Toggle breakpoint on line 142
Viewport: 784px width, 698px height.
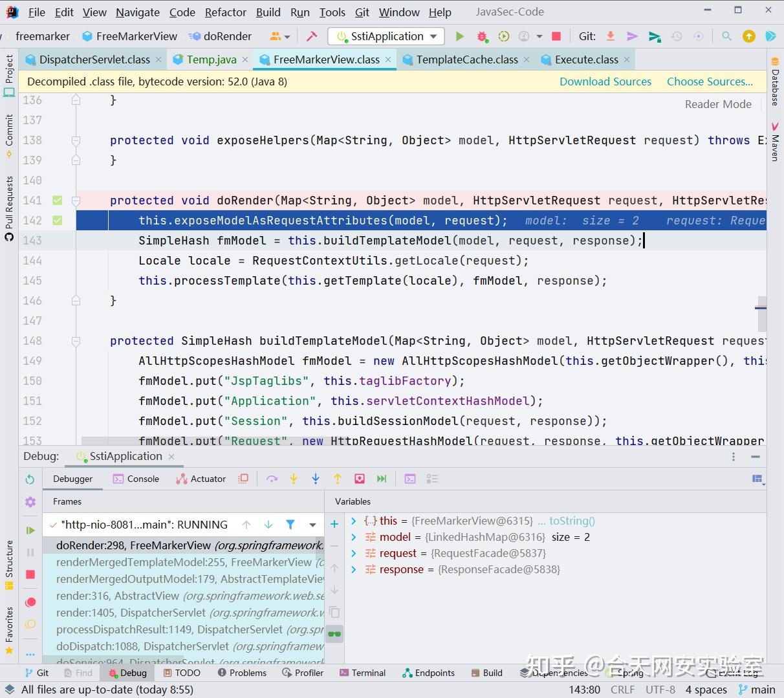[x=58, y=221]
